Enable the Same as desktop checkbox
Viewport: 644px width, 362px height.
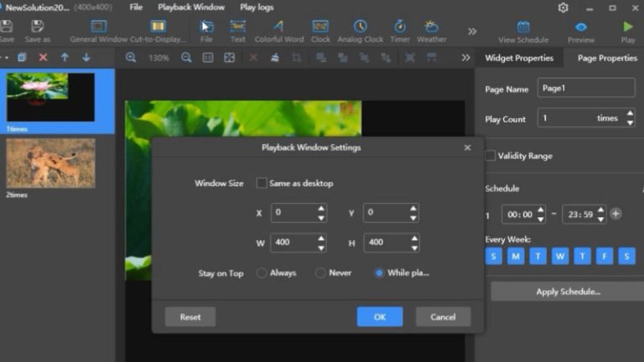tap(262, 183)
